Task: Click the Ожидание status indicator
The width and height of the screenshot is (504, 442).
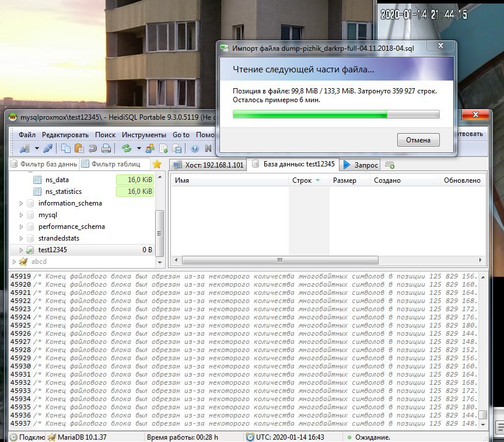Action: click(369, 437)
